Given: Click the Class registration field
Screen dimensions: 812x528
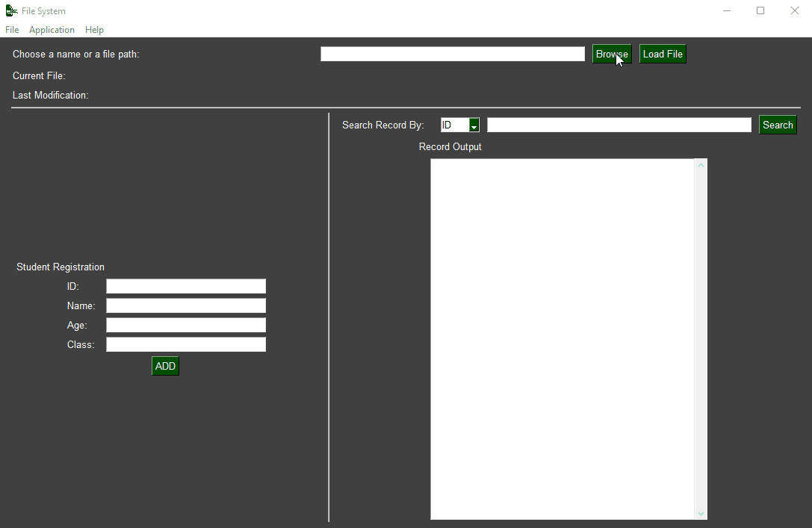Looking at the screenshot, I should 185,344.
